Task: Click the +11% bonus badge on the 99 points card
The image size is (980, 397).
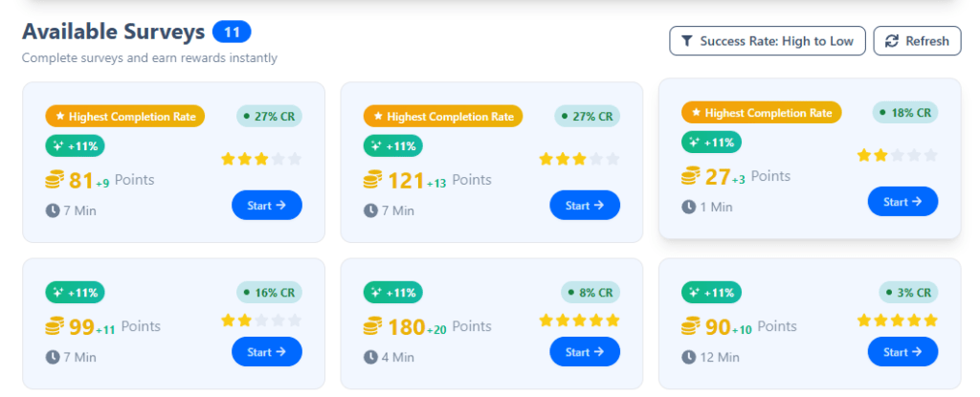Action: click(x=75, y=292)
